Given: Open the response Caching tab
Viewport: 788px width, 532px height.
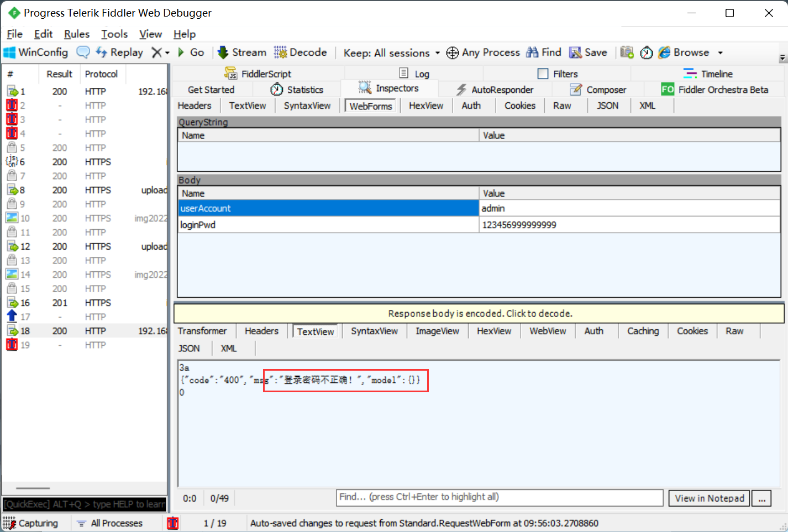Looking at the screenshot, I should [643, 331].
